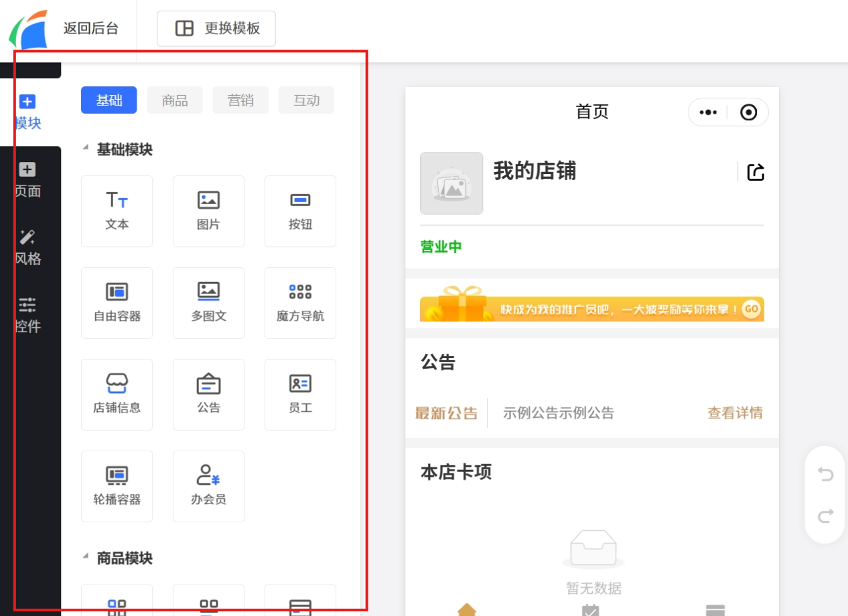Screen dimensions: 848x616
Task: Click 返回后台 to return to backend
Action: [x=90, y=28]
